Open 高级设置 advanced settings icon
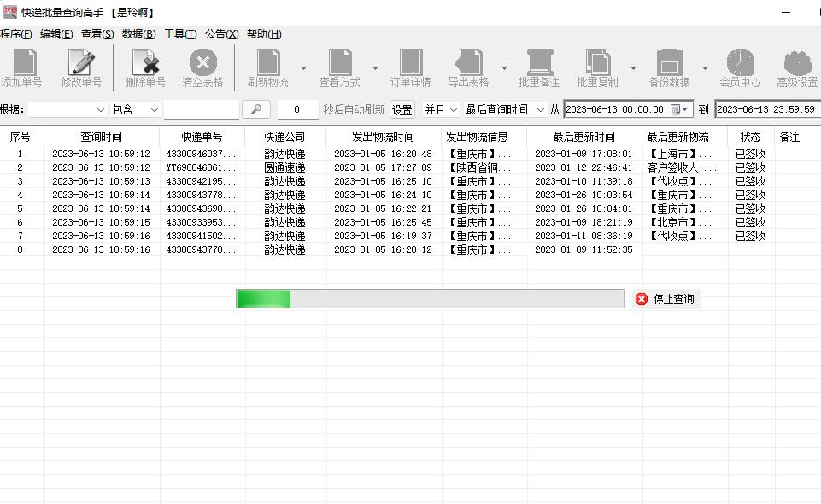 tap(795, 67)
